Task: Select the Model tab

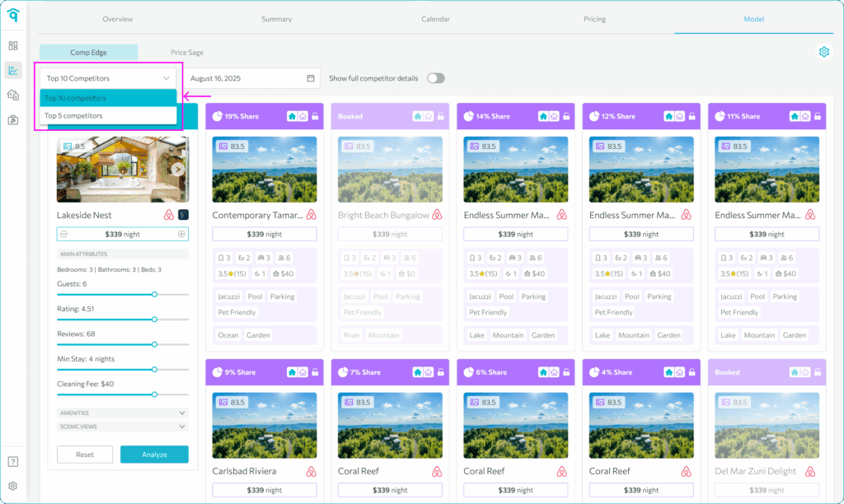Action: 753,19
